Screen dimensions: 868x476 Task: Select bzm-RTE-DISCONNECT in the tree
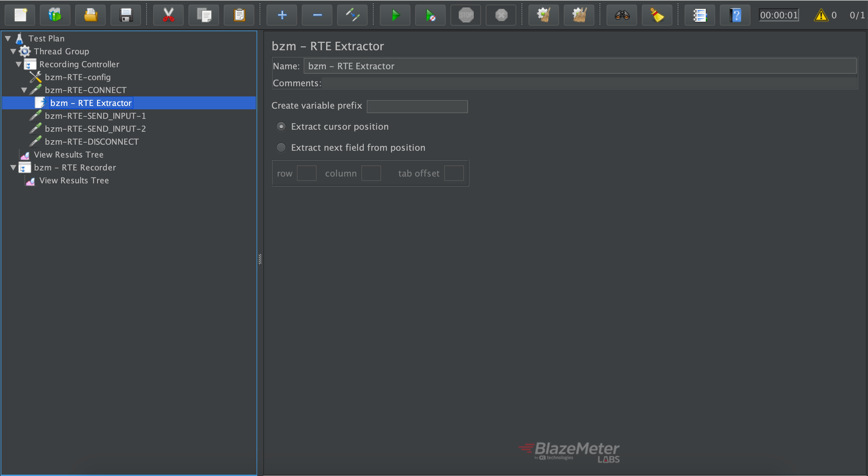point(92,142)
